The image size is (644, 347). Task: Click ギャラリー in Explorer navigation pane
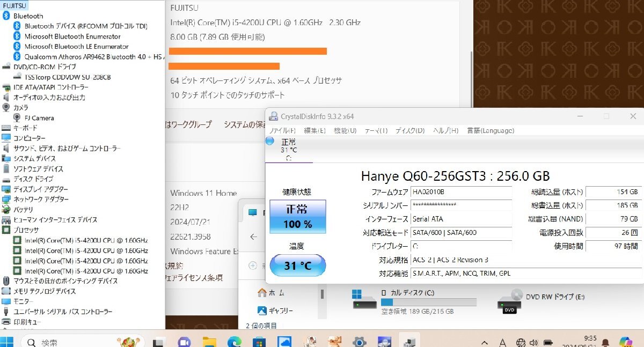275,311
